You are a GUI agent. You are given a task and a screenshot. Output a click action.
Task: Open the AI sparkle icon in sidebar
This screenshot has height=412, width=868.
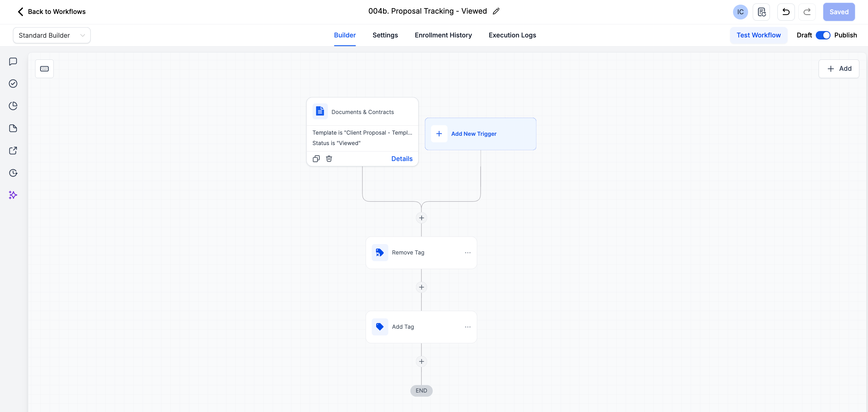(13, 195)
